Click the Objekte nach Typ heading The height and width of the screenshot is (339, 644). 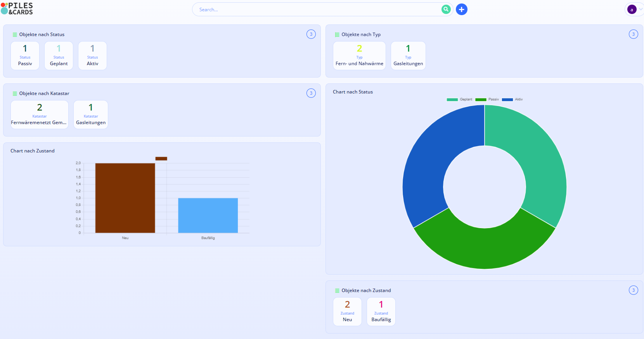tap(361, 35)
